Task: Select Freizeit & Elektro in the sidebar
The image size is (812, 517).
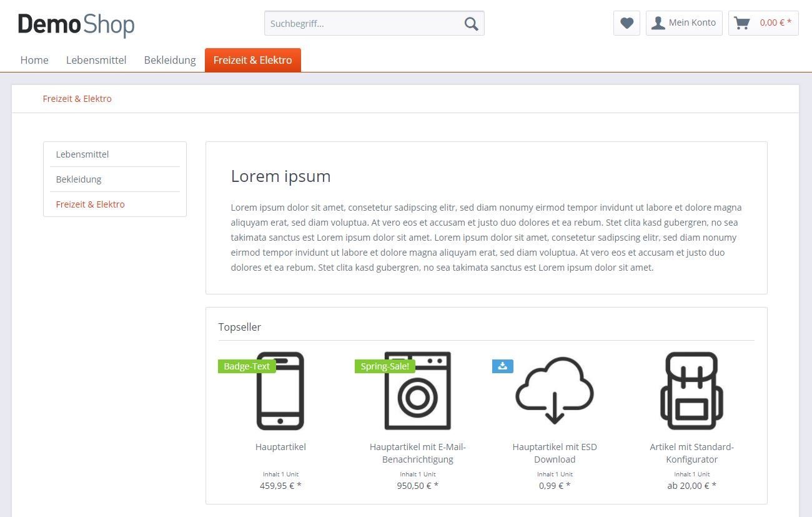Action: tap(115, 204)
